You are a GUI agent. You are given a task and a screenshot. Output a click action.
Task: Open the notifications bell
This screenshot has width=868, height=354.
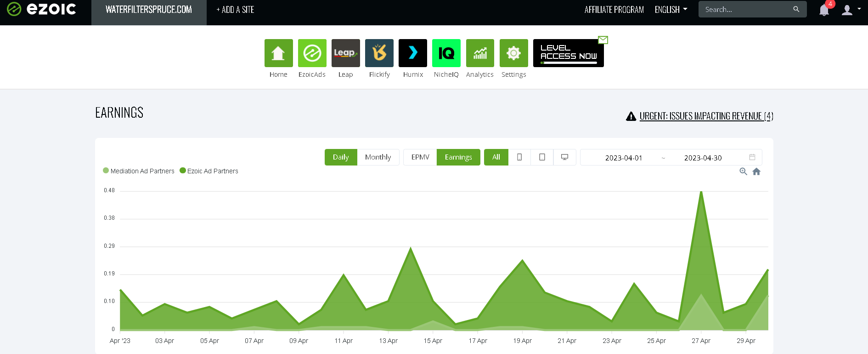(824, 10)
